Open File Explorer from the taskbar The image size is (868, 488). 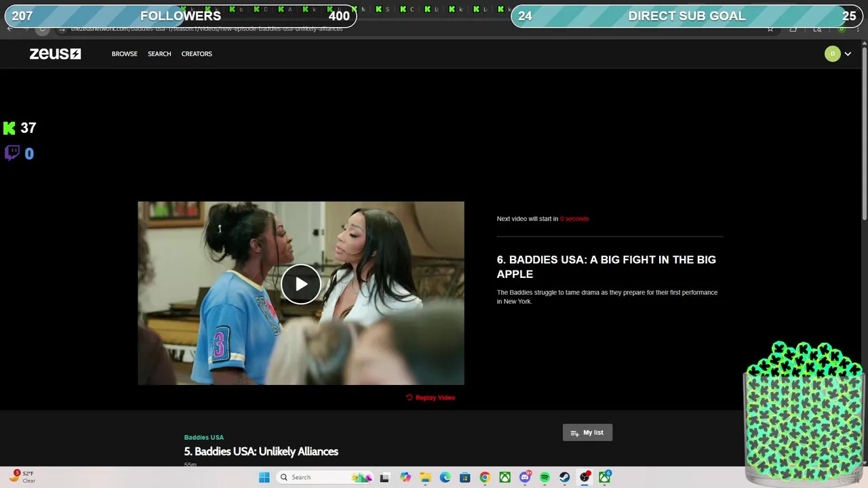coord(425,477)
